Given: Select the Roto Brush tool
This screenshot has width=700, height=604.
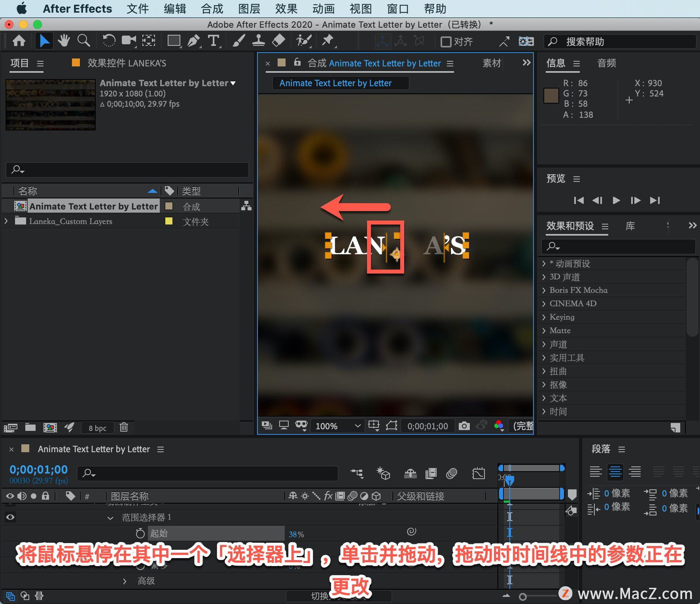Looking at the screenshot, I should pyautogui.click(x=304, y=41).
